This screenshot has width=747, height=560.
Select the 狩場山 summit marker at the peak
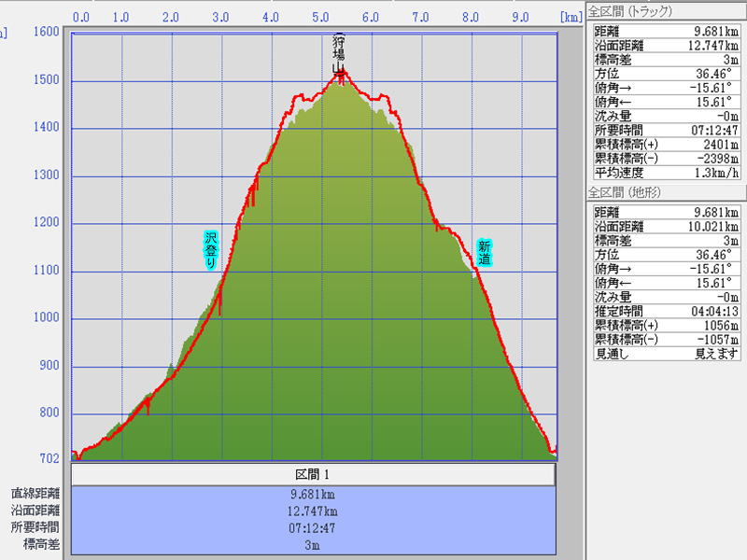coord(340,54)
